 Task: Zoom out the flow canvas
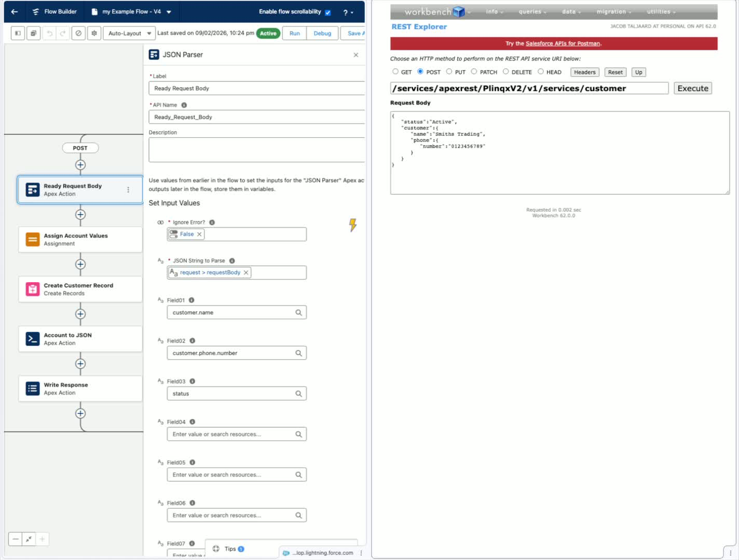(x=16, y=539)
